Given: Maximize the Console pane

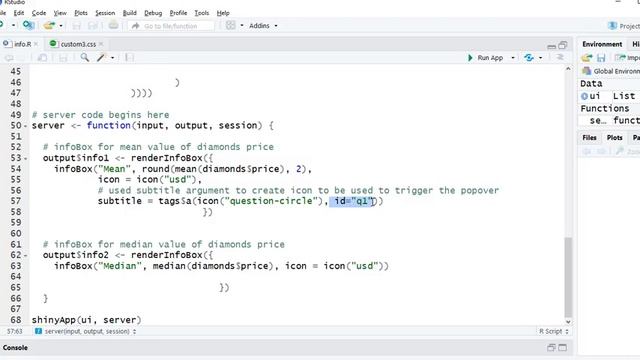Looking at the screenshot, I should 563,348.
